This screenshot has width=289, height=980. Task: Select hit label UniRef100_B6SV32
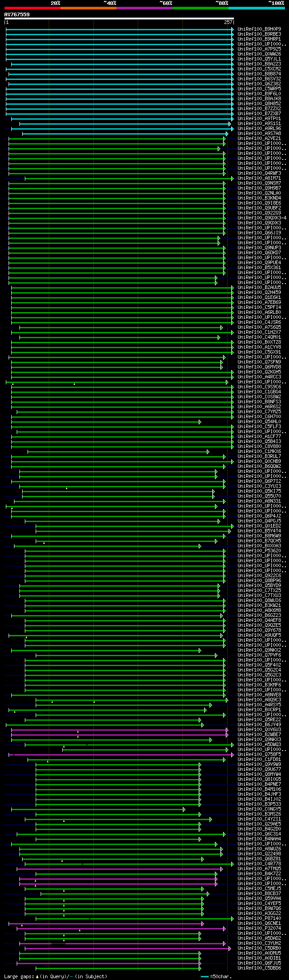[x=259, y=79]
